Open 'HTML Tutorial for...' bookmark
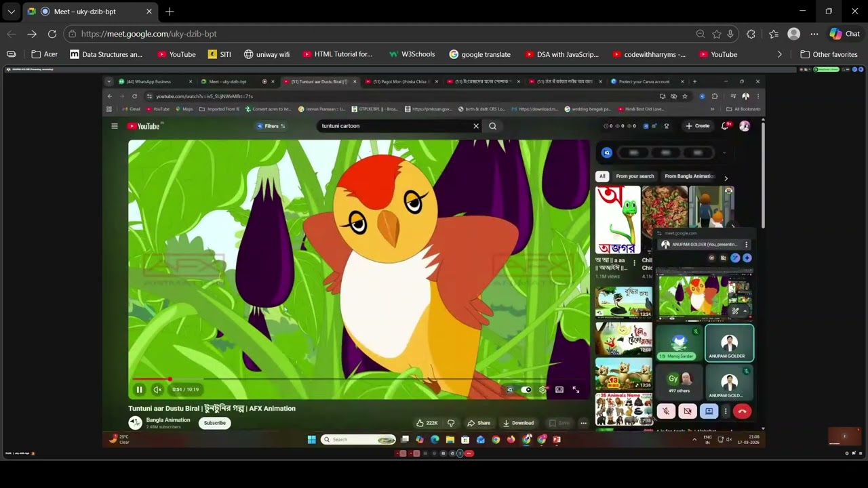Image resolution: width=868 pixels, height=488 pixels. tap(337, 54)
